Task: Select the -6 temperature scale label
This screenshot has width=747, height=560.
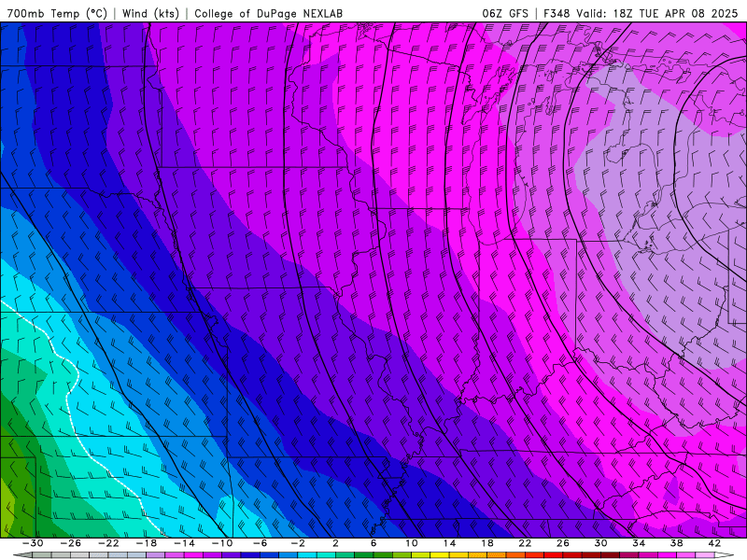Action: coord(260,543)
